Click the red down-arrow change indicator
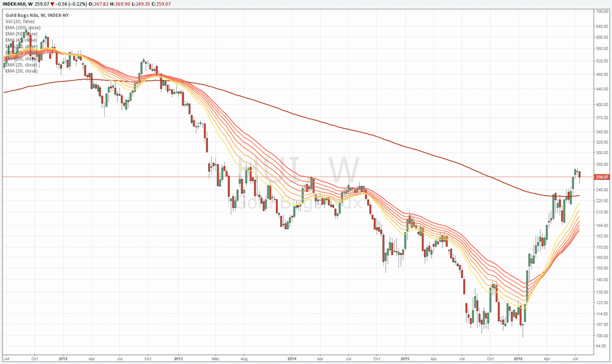This screenshot has width=612, height=364. click(x=52, y=3)
